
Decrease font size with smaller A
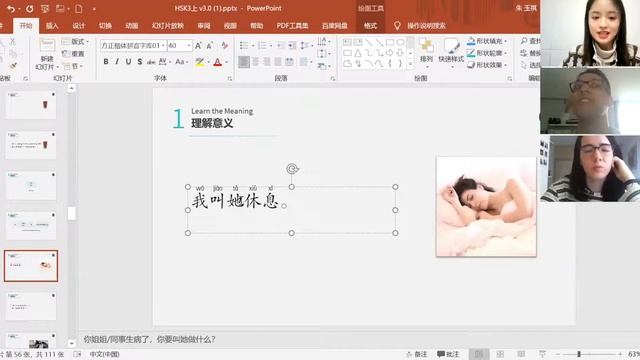pos(209,46)
